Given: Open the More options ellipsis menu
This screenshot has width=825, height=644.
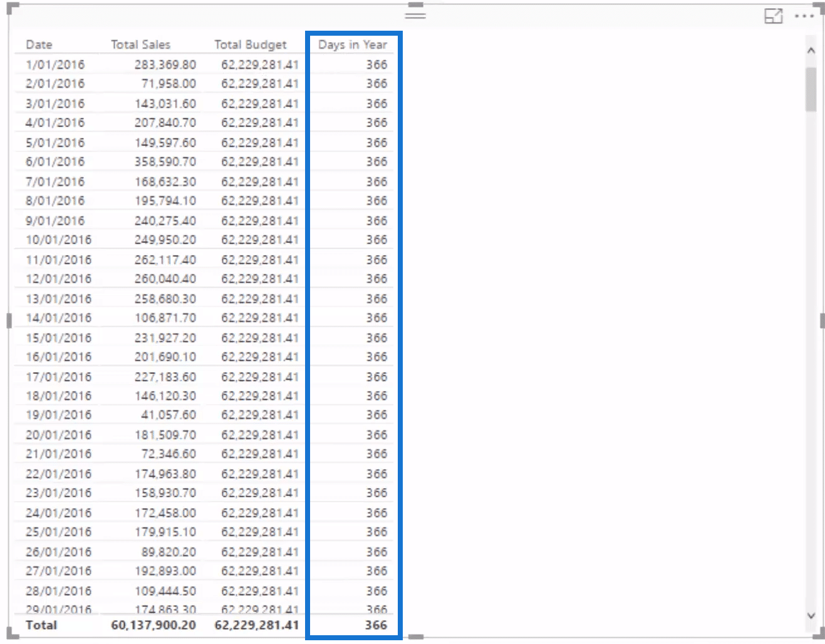Looking at the screenshot, I should tap(804, 16).
